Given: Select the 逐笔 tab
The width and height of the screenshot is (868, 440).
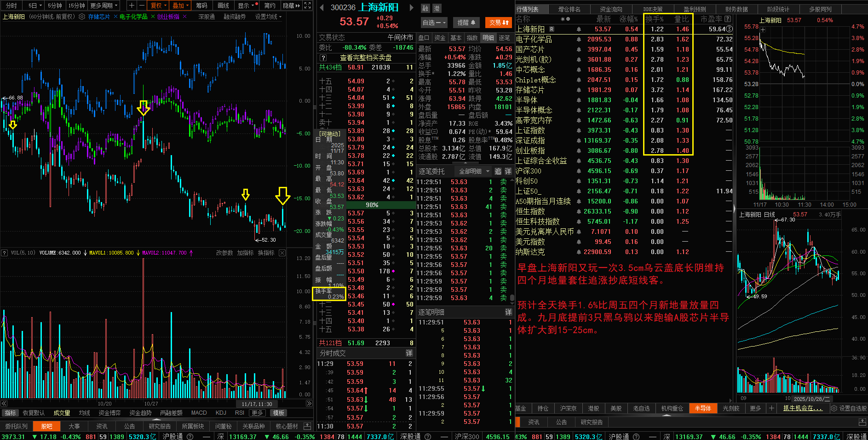Looking at the screenshot, I should click(x=504, y=38).
